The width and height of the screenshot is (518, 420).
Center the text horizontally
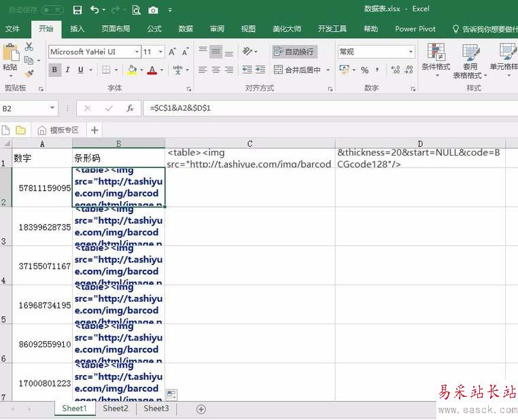(215, 70)
